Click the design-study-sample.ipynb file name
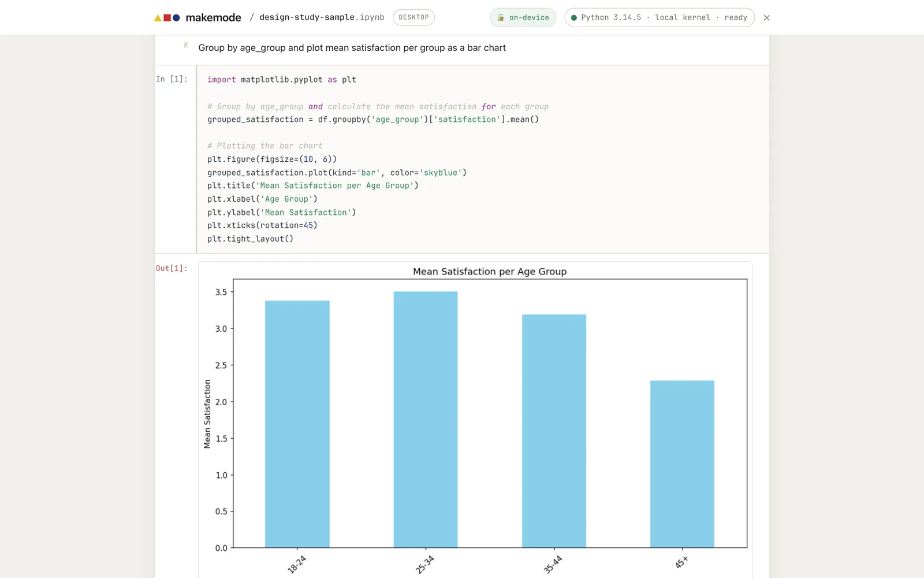Image resolution: width=924 pixels, height=578 pixels. pos(322,17)
